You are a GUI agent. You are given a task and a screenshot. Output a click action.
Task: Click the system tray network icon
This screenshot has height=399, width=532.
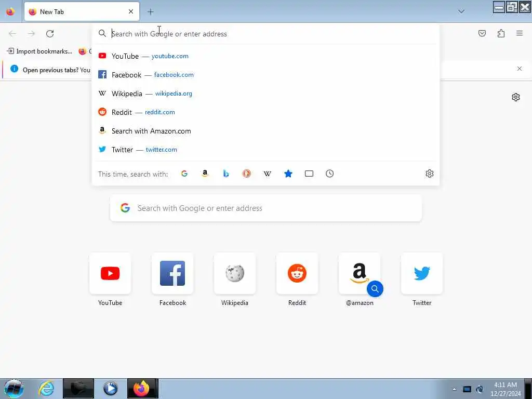point(467,389)
